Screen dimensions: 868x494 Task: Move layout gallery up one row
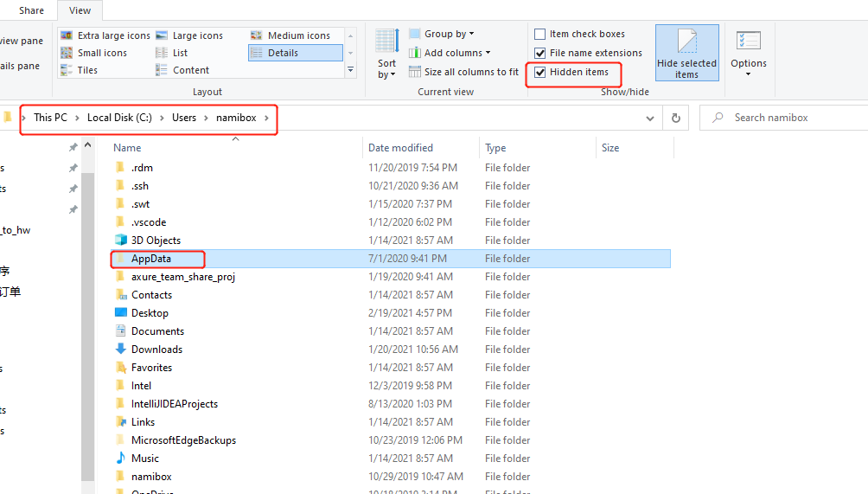tap(350, 35)
